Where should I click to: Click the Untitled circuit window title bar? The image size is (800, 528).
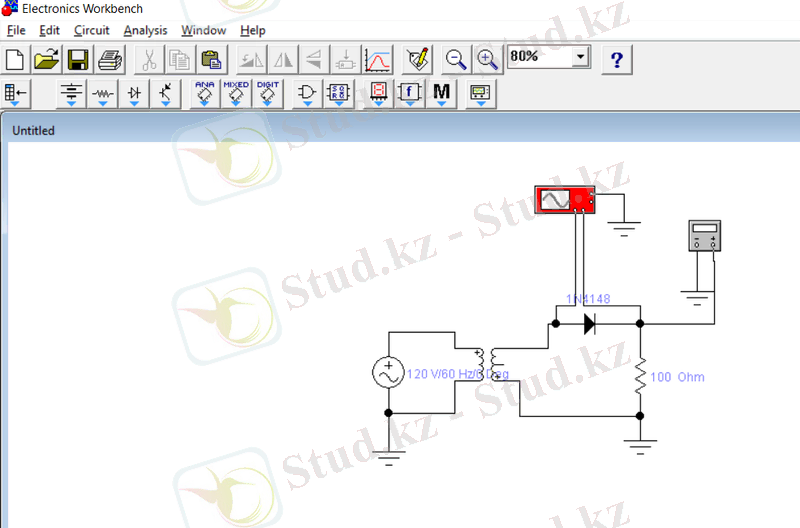(x=403, y=130)
